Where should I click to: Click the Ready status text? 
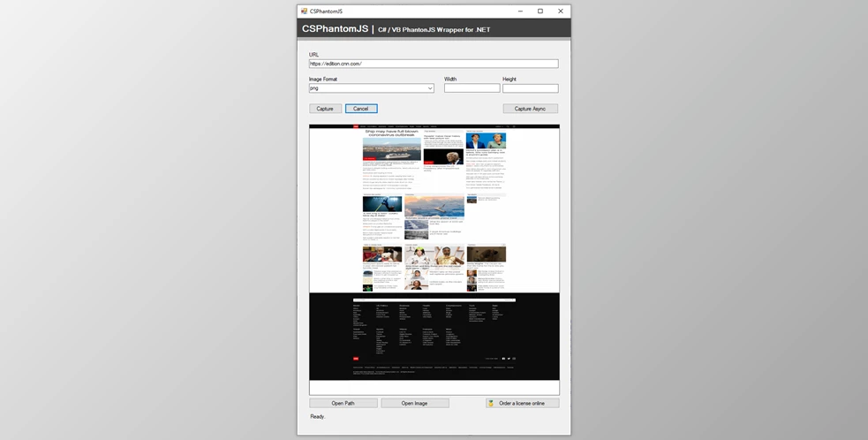[x=317, y=416]
